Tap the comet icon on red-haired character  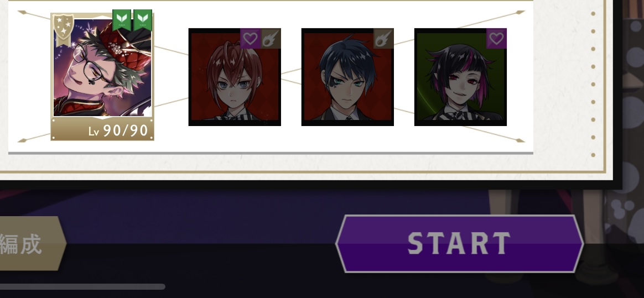(x=271, y=39)
